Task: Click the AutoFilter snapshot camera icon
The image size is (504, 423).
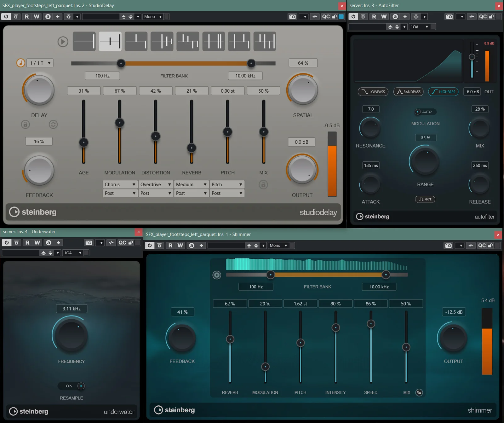Action: point(449,17)
